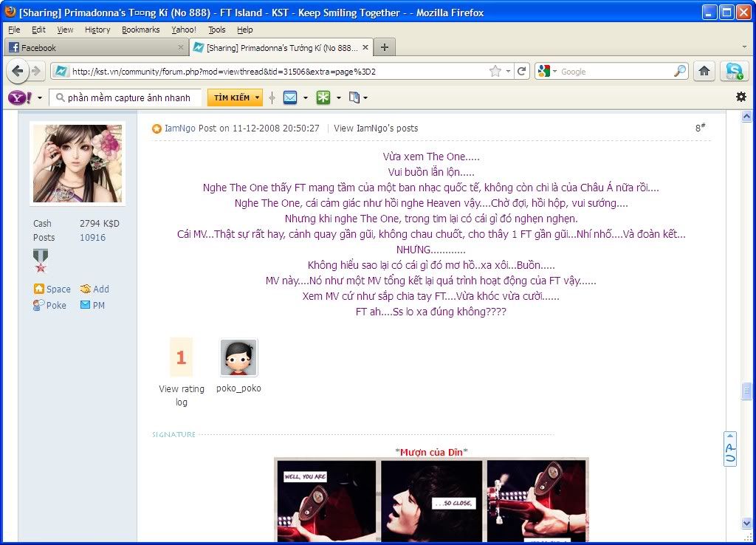
Task: Click the Yahoo toolbar separator grip icon
Action: click(272, 98)
